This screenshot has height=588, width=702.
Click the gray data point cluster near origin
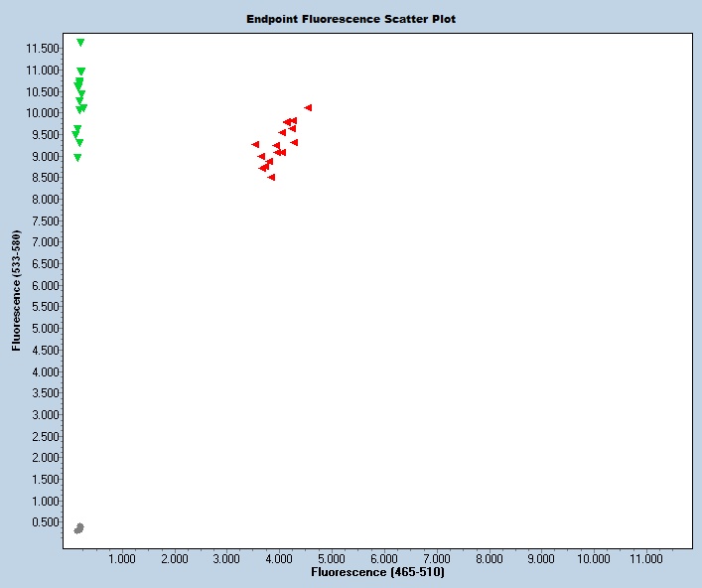[x=79, y=528]
